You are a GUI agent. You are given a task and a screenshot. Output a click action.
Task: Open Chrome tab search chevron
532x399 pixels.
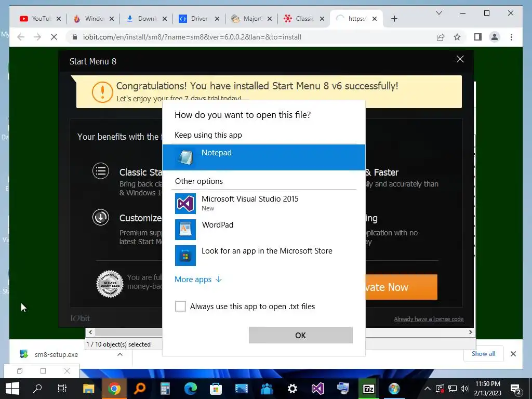(x=438, y=13)
